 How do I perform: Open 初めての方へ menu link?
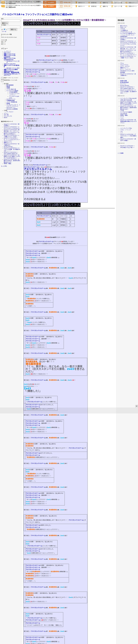pos(7,53)
